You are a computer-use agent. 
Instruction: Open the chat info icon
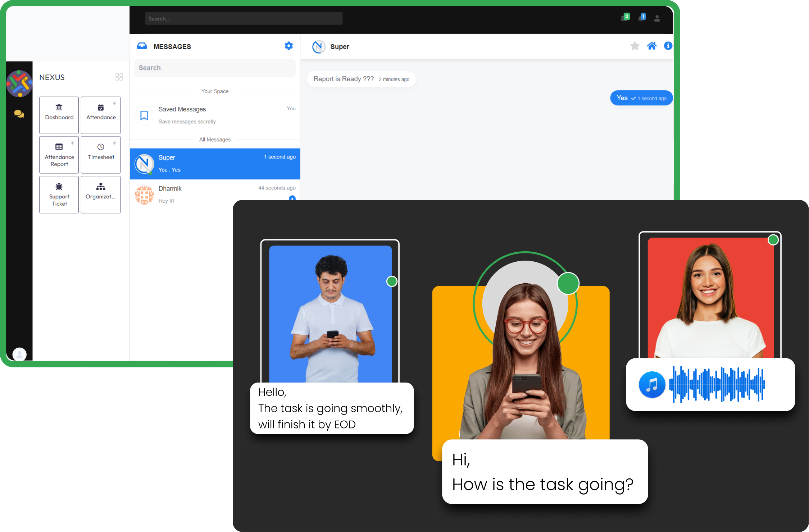coord(668,46)
